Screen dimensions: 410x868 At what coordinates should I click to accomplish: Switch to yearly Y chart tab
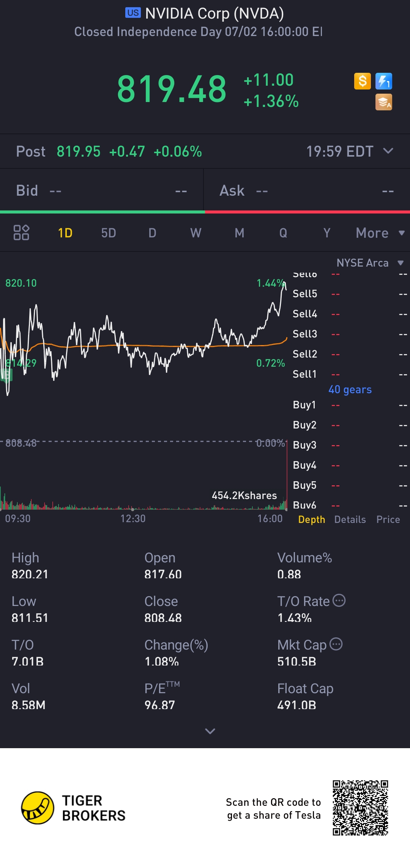pos(326,233)
